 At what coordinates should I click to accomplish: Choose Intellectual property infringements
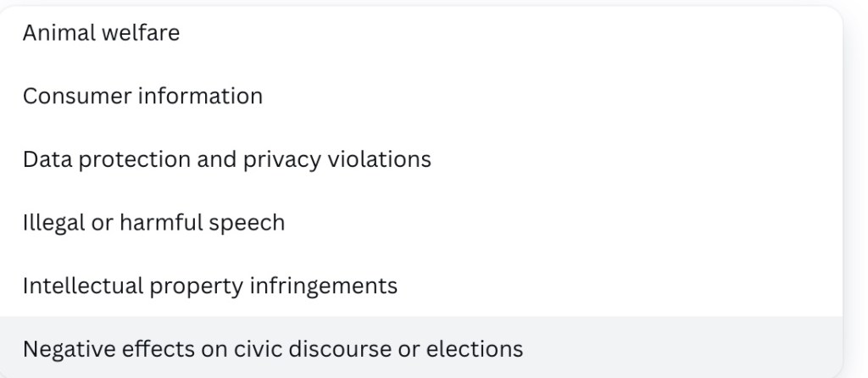tap(210, 286)
